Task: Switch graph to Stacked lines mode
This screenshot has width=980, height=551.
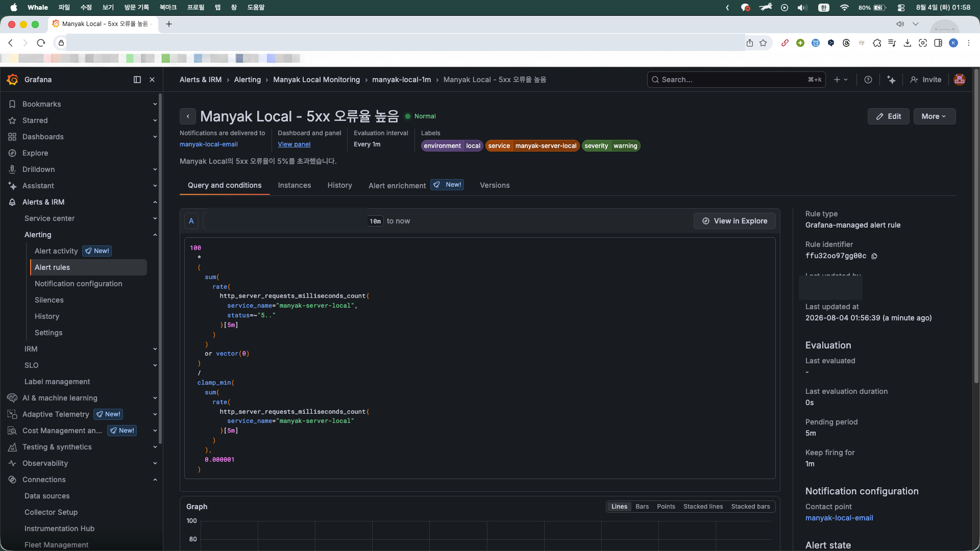Action: pos(703,507)
